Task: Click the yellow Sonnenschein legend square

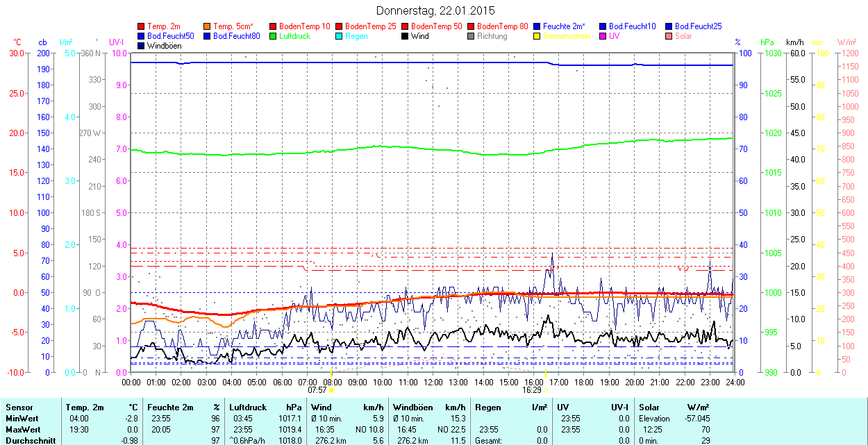Action: click(x=537, y=36)
